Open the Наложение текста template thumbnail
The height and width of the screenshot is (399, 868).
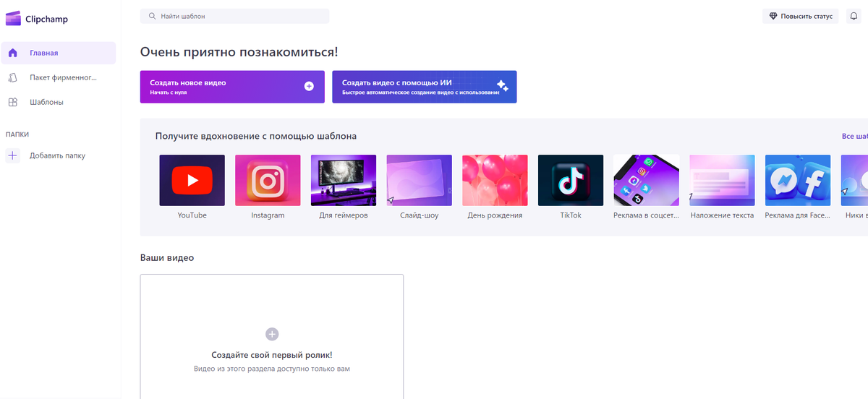pos(722,181)
